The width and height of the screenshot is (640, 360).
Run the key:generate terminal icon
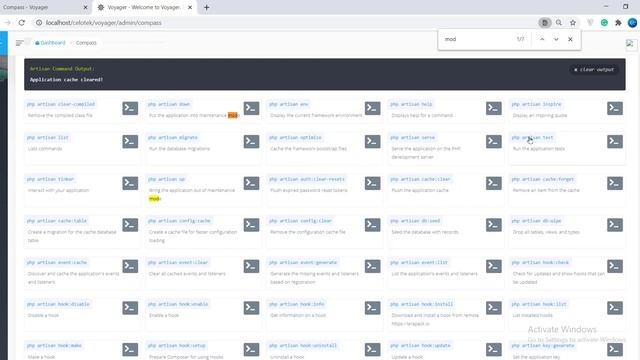(615, 349)
